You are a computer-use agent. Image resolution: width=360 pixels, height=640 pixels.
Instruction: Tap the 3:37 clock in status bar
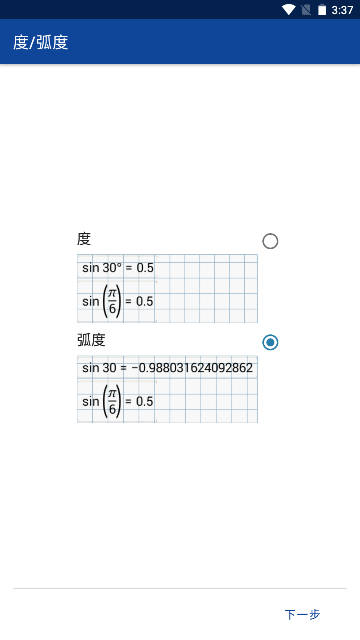click(342, 10)
